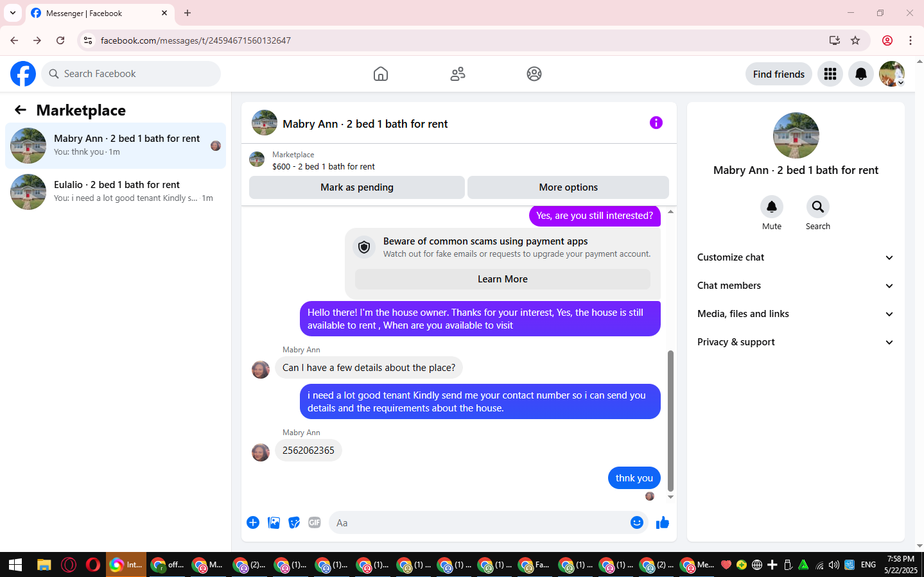
Task: Click the chat header title Mabry Ann
Action: (x=365, y=124)
